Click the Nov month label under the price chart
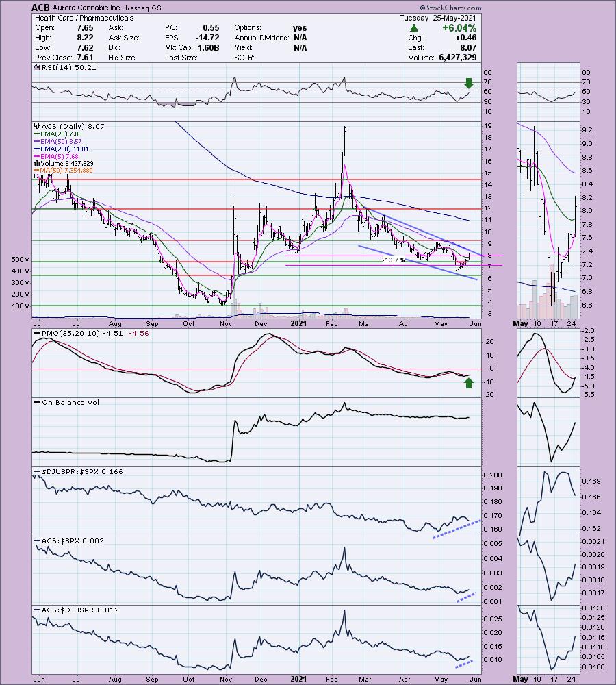The height and width of the screenshot is (685, 616). (226, 324)
